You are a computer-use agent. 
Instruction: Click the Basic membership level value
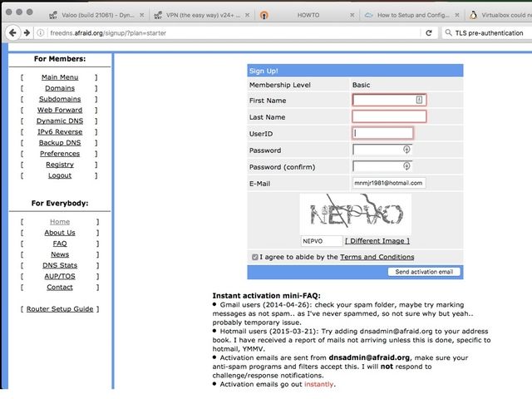coord(361,85)
